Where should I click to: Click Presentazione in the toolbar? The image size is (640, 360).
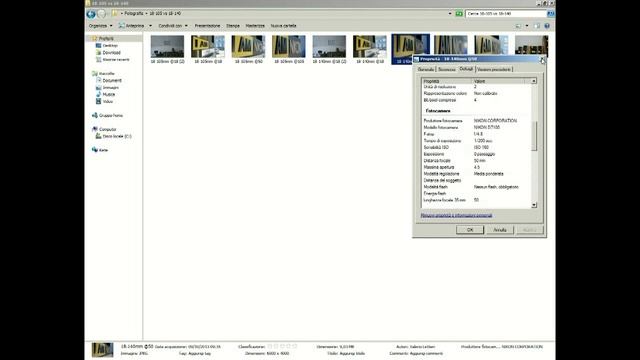tap(207, 26)
